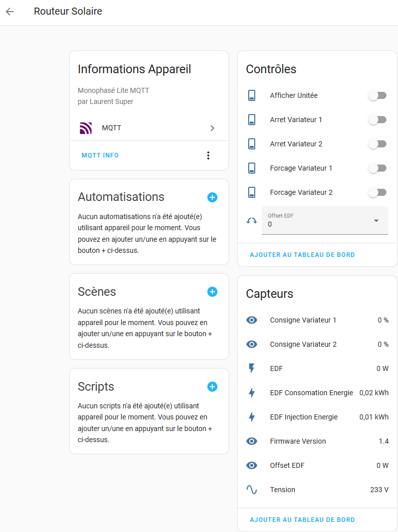
Task: Add a new scene with plus icon
Action: (212, 292)
